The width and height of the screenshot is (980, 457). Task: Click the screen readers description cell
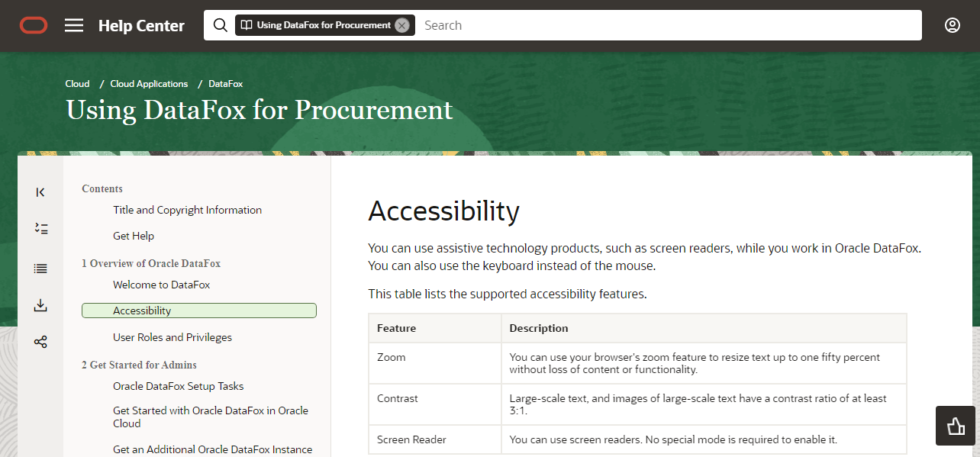click(704, 439)
